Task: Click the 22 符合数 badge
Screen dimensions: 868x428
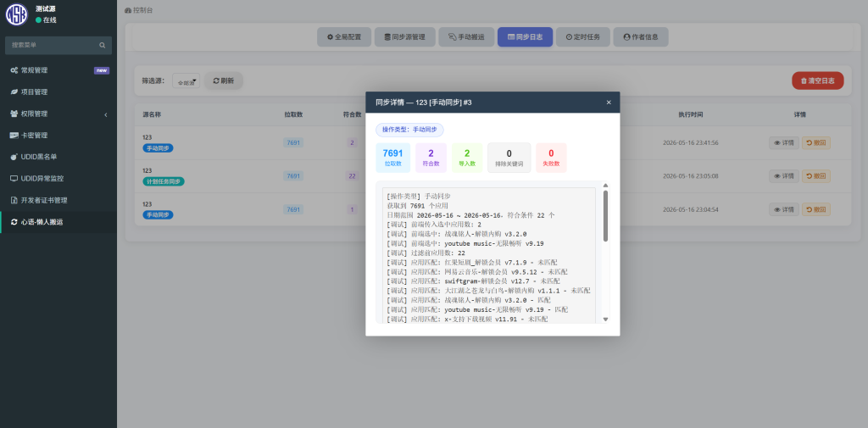Action: coord(352,176)
